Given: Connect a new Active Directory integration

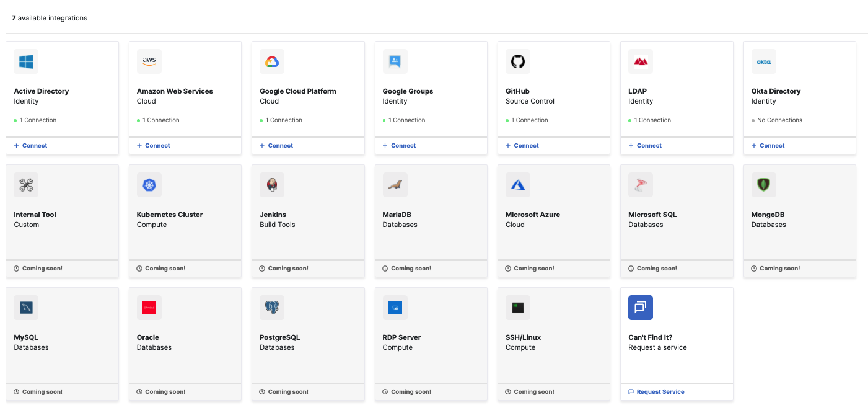Looking at the screenshot, I should click(x=30, y=146).
